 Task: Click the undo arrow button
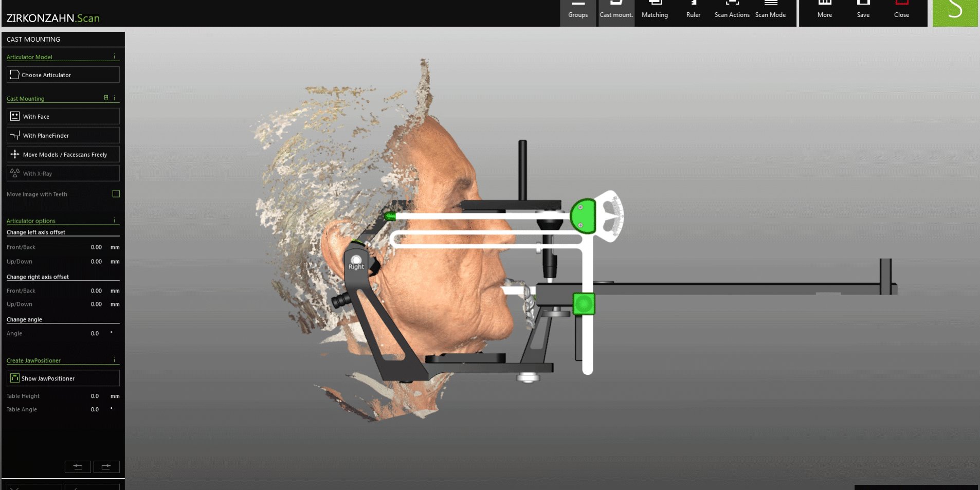78,467
